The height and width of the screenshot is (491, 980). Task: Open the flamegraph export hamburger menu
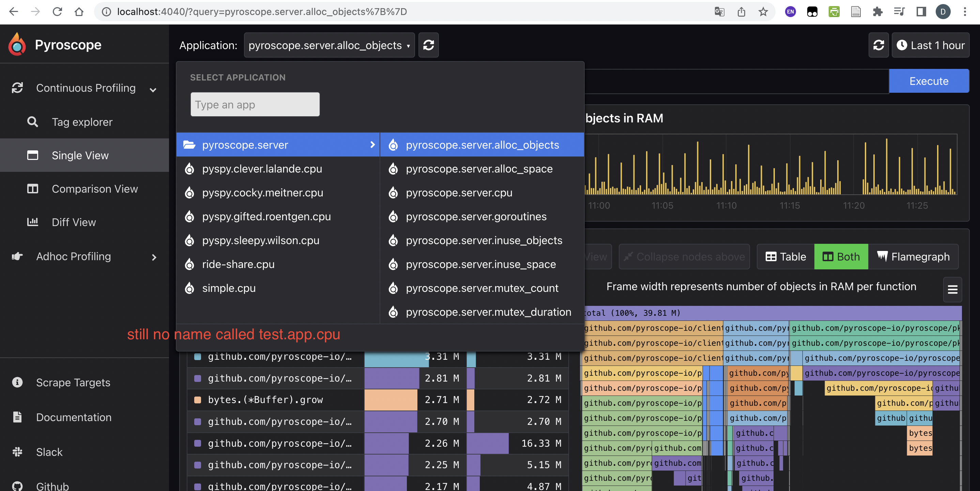953,289
